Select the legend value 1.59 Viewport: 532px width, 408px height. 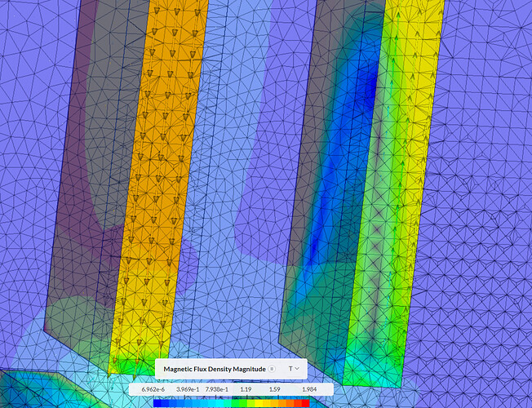pos(274,389)
